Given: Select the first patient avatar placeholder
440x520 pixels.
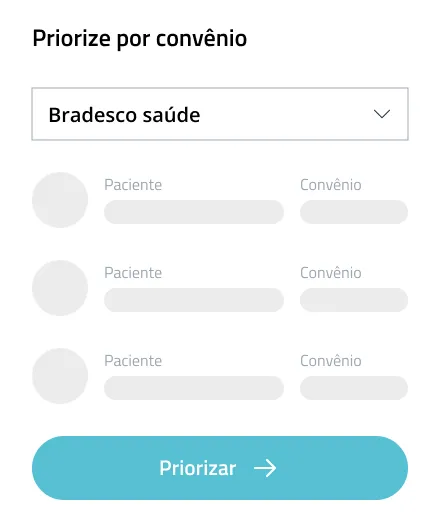Looking at the screenshot, I should click(60, 200).
